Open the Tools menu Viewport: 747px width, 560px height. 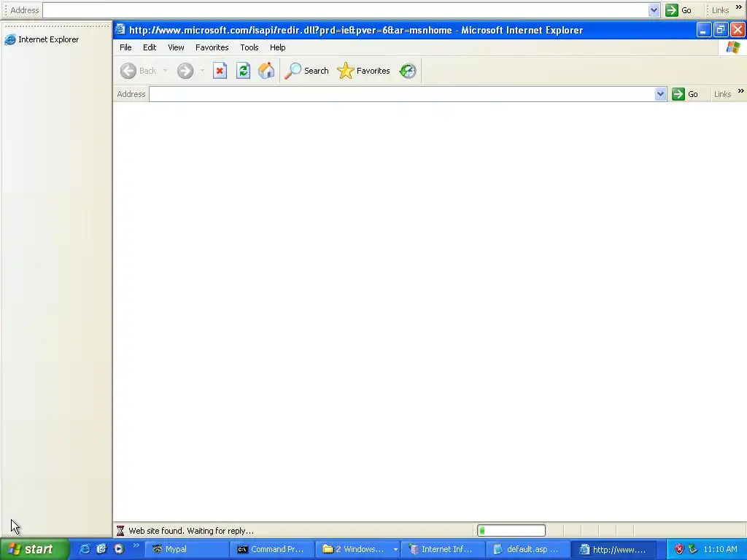[x=249, y=47]
